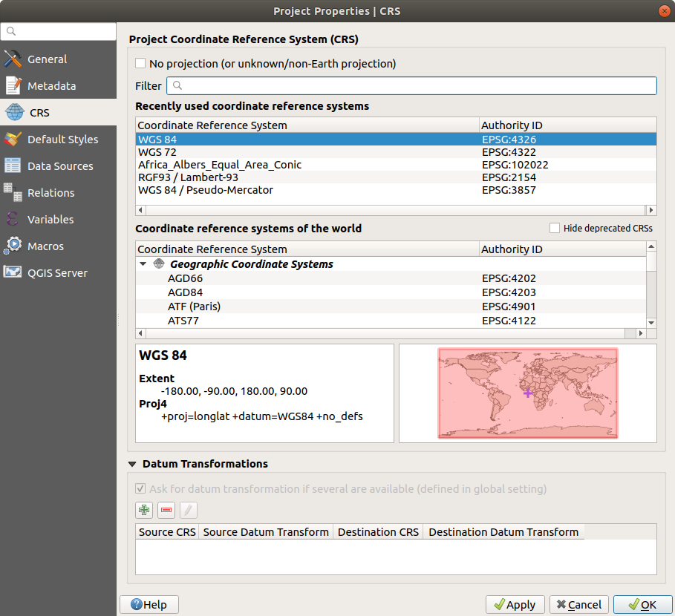The width and height of the screenshot is (675, 616).
Task: Click the Relations sidebar icon
Action: (13, 193)
